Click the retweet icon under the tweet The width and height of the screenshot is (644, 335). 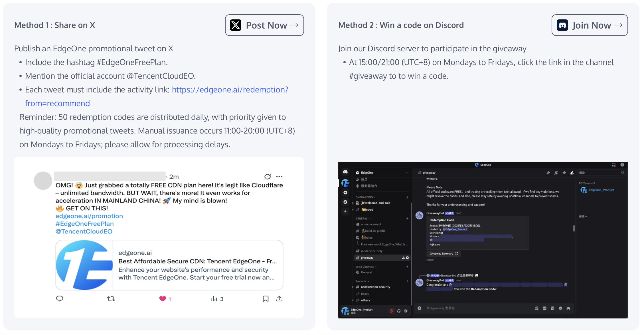111,299
